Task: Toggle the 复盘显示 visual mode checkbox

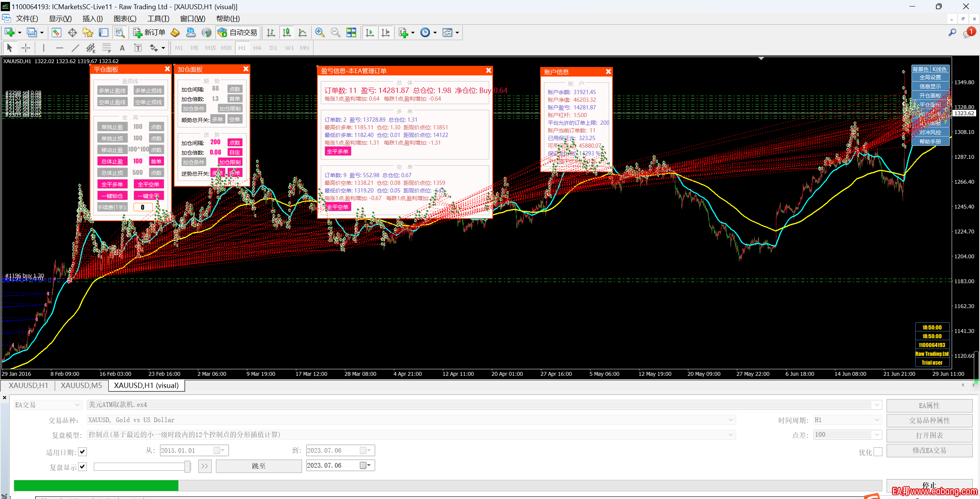Action: 83,466
